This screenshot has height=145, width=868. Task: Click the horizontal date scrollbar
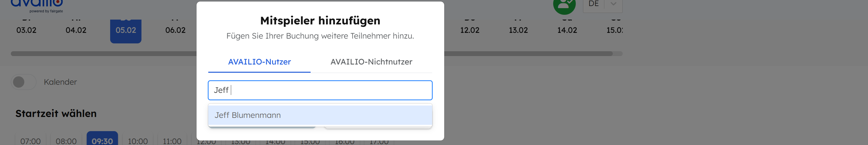(x=101, y=54)
